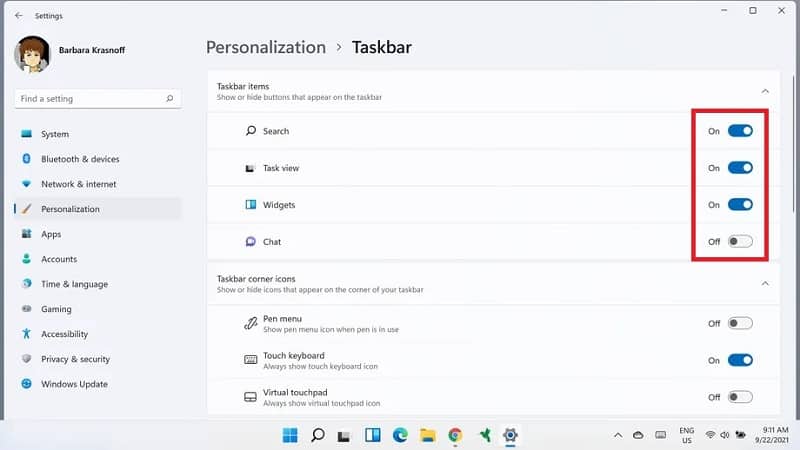The width and height of the screenshot is (800, 450).
Task: Click the OneDrive cloud tray icon
Action: pyautogui.click(x=638, y=435)
